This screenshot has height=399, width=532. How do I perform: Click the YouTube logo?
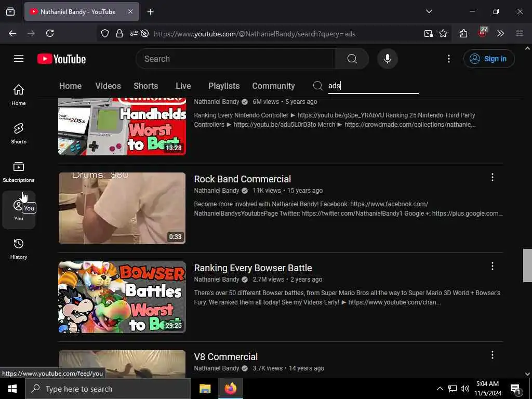[61, 59]
